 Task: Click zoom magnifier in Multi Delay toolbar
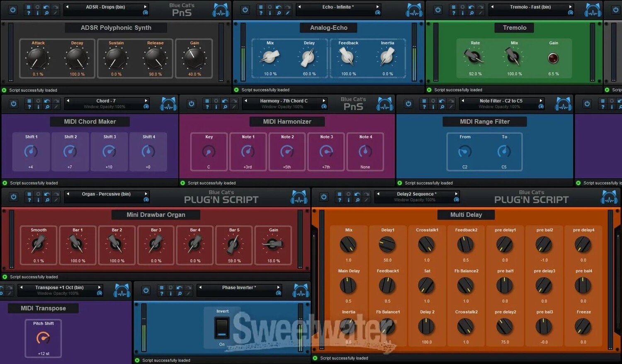coord(357,200)
